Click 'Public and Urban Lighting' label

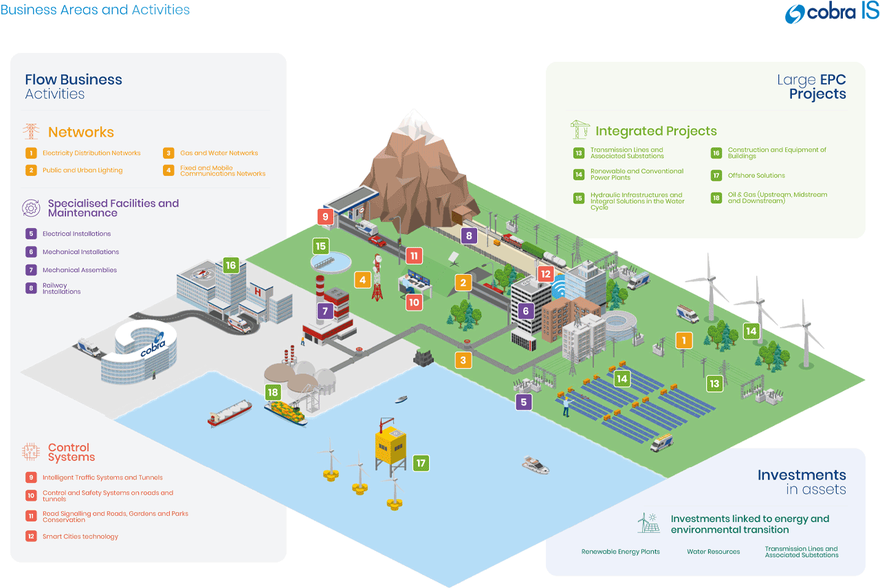(82, 170)
